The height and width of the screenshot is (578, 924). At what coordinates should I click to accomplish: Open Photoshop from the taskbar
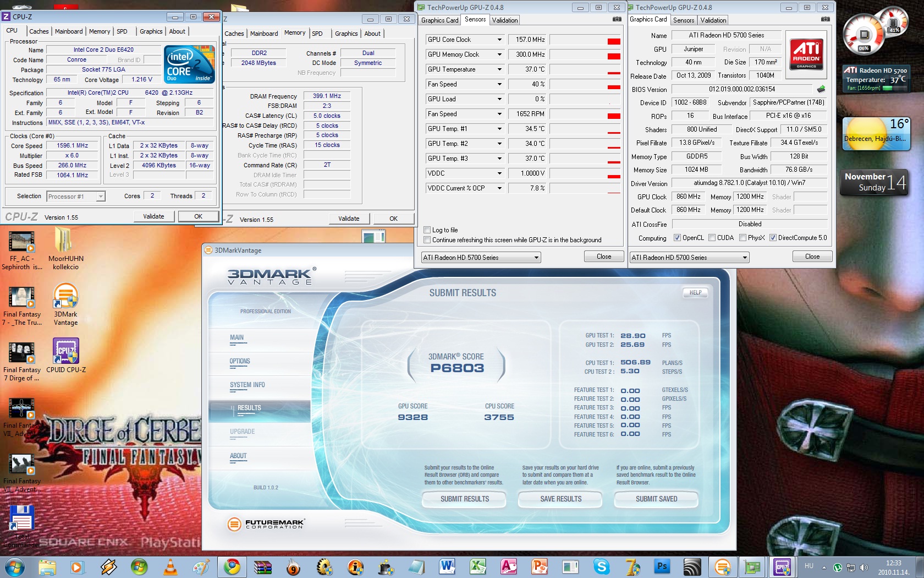[x=662, y=566]
